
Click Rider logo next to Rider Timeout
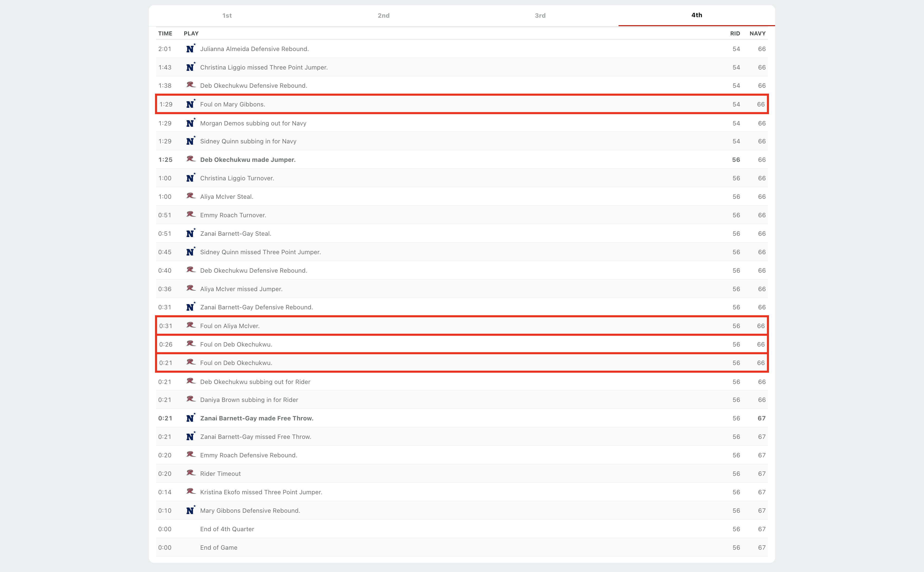(x=190, y=473)
